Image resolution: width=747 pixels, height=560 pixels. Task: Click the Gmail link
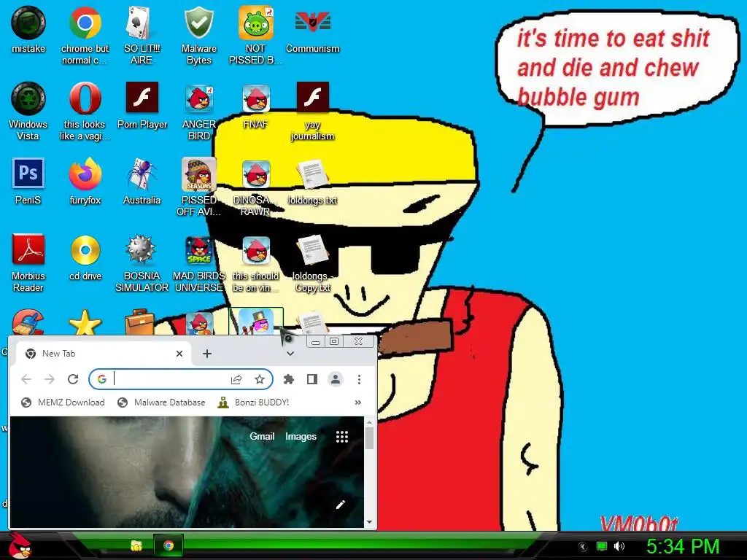(262, 436)
